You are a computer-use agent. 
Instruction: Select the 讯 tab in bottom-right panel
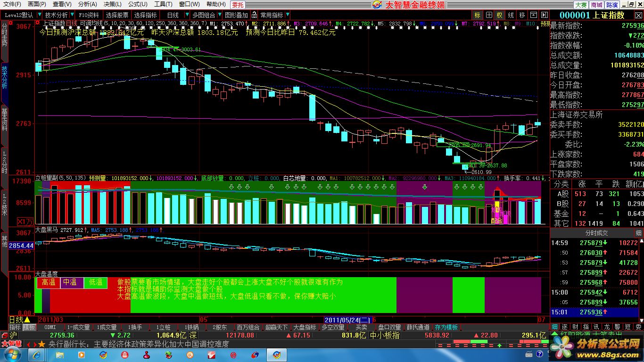click(596, 327)
